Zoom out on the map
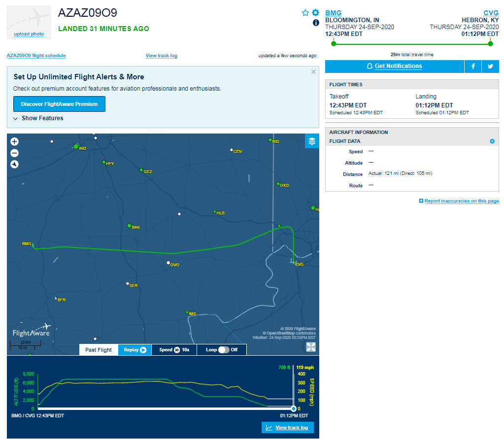Viewport: 504px width, 439px height. coord(14,153)
